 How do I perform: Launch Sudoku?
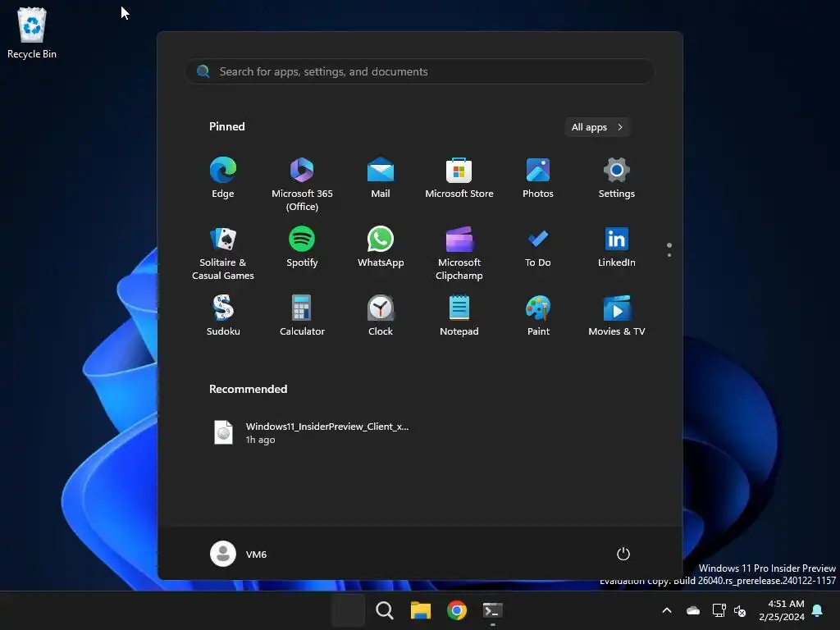click(x=223, y=316)
